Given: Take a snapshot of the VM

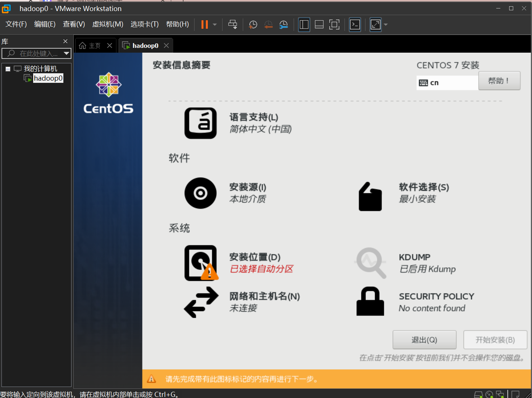Looking at the screenshot, I should click(x=253, y=25).
